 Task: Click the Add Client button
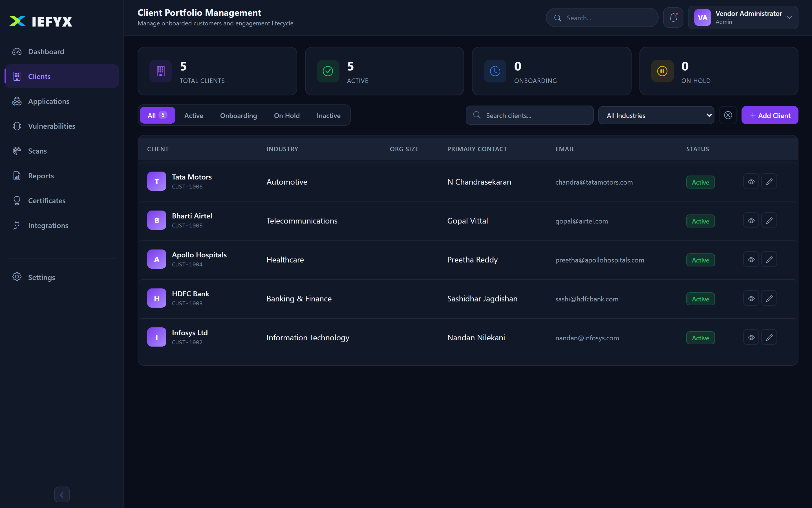point(770,115)
